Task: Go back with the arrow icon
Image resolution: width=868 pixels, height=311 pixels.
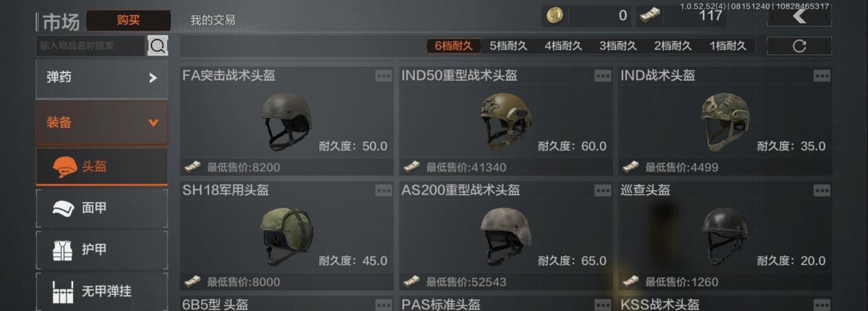Action: (799, 16)
